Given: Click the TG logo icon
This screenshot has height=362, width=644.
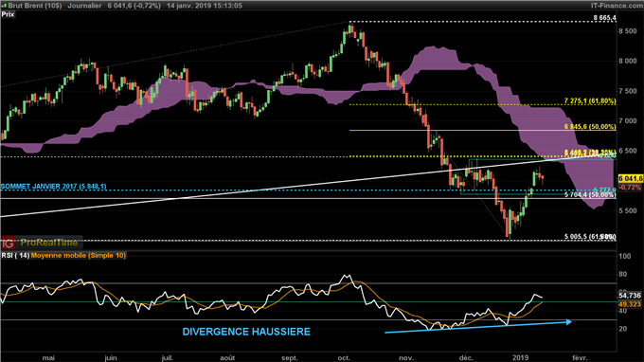Looking at the screenshot, I should pos(8,244).
